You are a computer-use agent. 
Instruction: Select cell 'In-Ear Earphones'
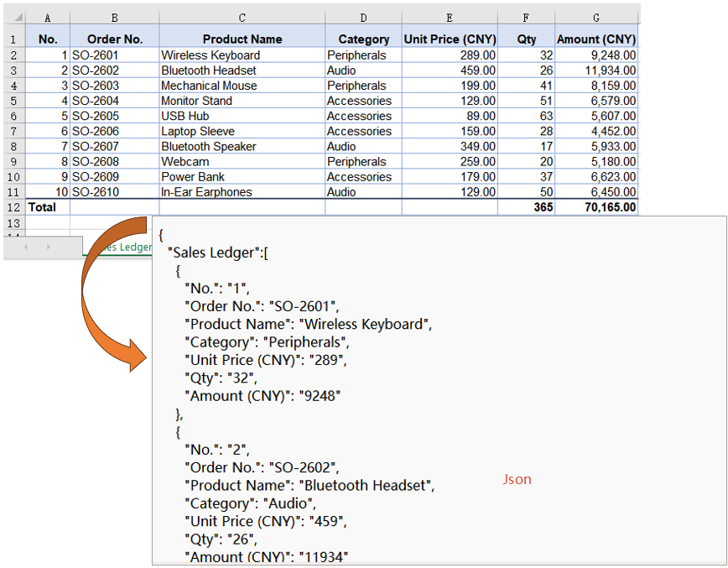coord(242,192)
